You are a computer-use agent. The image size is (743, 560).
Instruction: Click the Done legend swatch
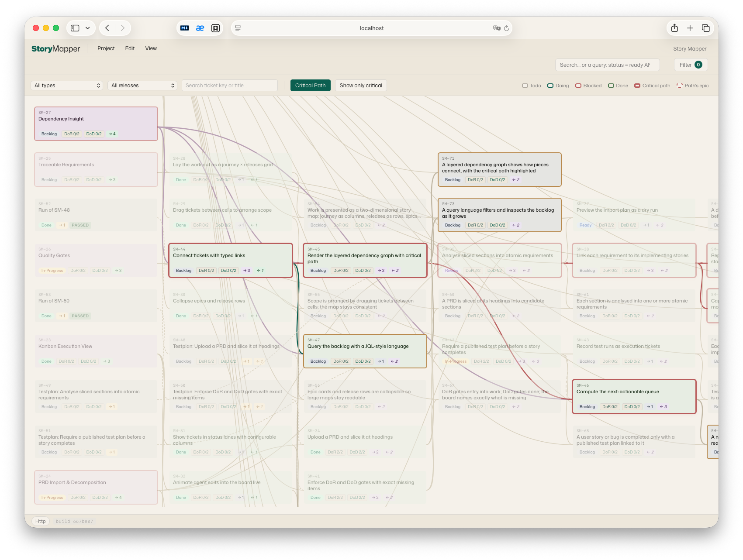pyautogui.click(x=611, y=86)
